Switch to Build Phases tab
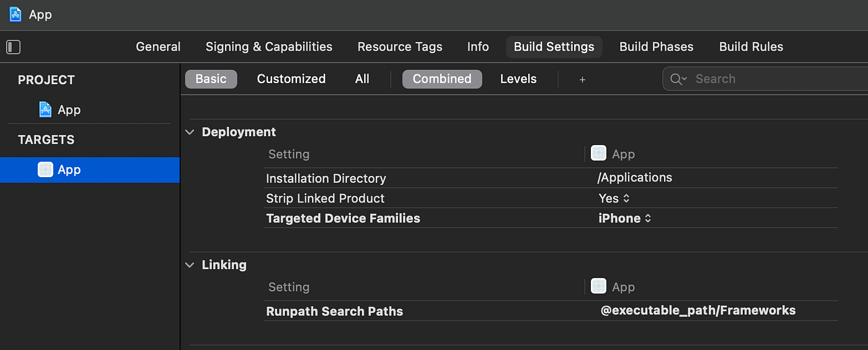This screenshot has height=350, width=868. point(657,46)
